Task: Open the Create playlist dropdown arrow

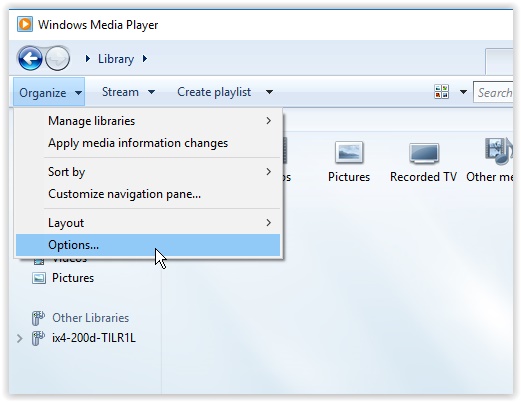Action: (x=269, y=92)
